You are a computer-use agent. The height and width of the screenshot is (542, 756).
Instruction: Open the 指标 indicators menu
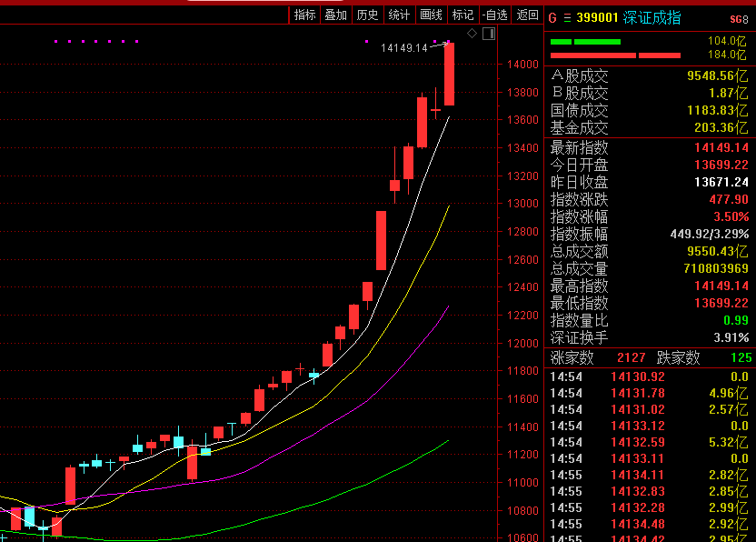pyautogui.click(x=305, y=15)
